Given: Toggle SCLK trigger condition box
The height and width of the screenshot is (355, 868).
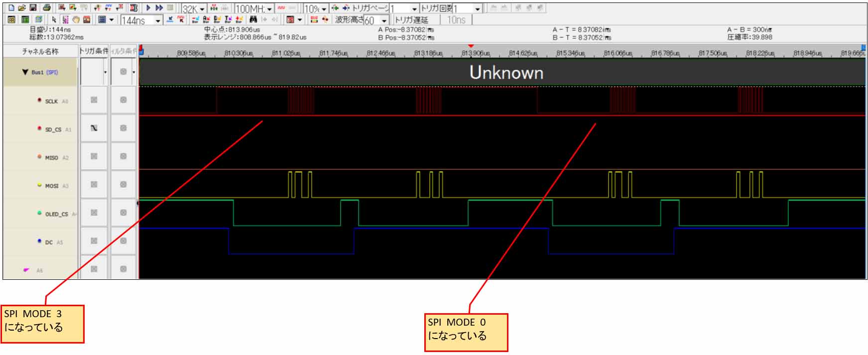Looking at the screenshot, I should point(94,100).
